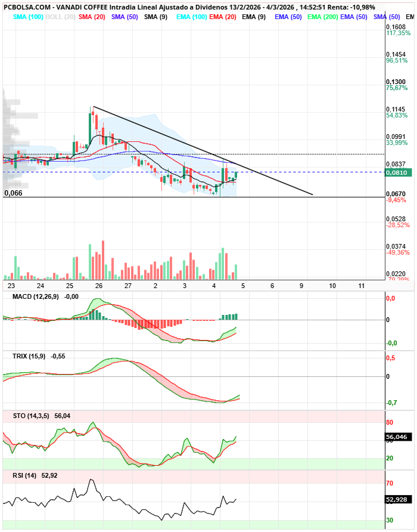Click the 0,066 support level label
Viewport: 417px width, 532px height.
[14, 193]
